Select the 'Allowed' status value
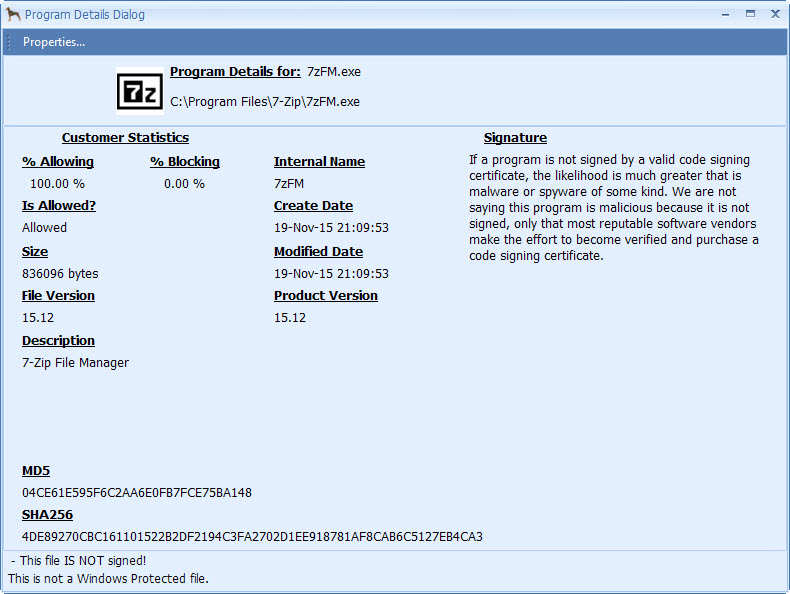The image size is (790, 594). (44, 228)
